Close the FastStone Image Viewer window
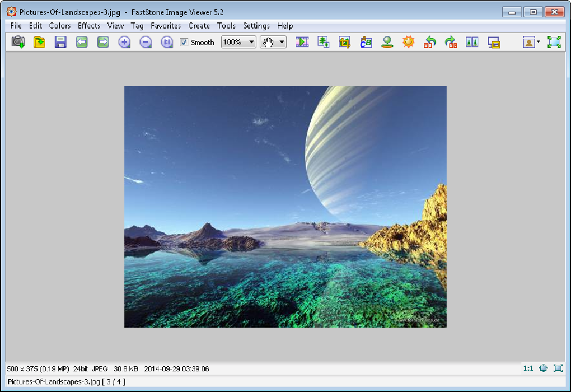The width and height of the screenshot is (571, 392). click(x=554, y=12)
